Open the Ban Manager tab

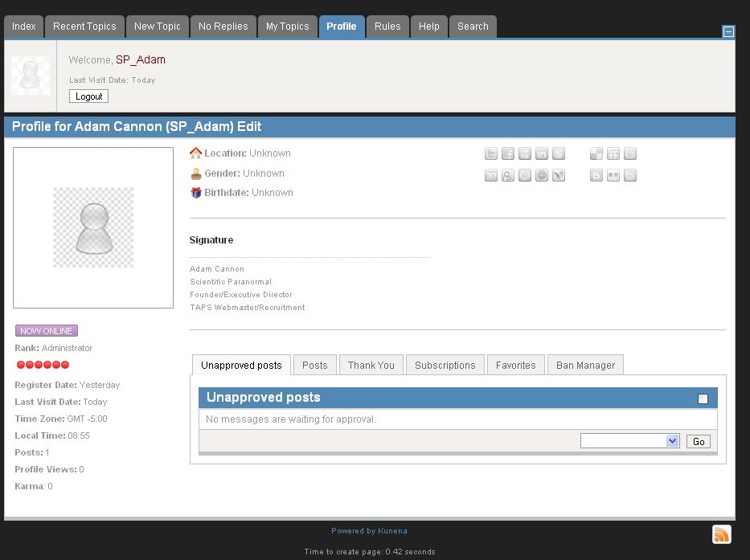[585, 365]
